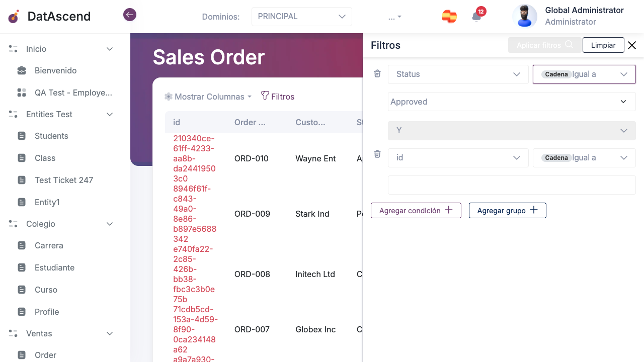This screenshot has height=362, width=644.
Task: Collapse sidebar with the back arrow button
Action: (x=130, y=15)
